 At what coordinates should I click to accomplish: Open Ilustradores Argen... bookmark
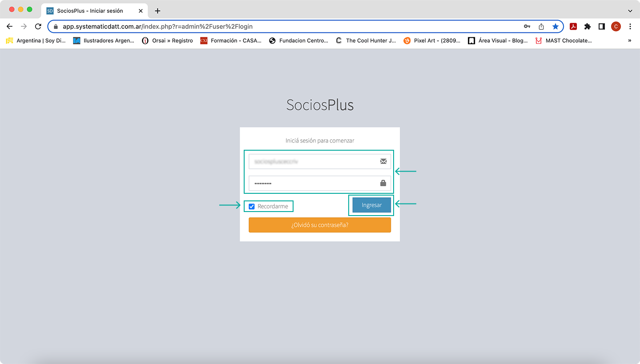[x=104, y=40]
